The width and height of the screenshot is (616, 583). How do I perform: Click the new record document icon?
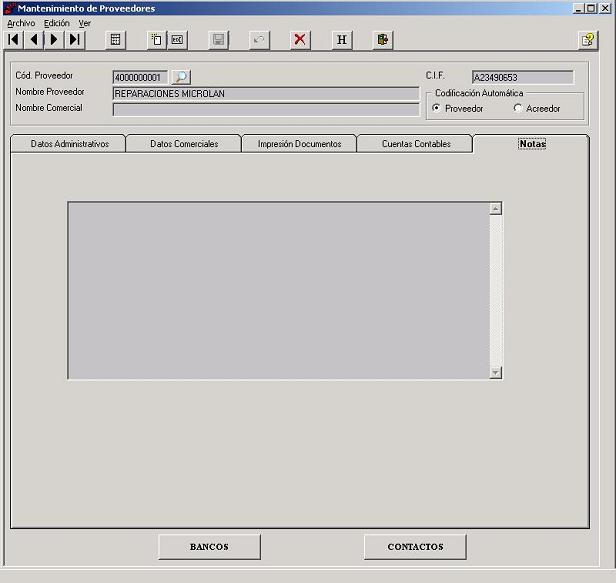(157, 40)
